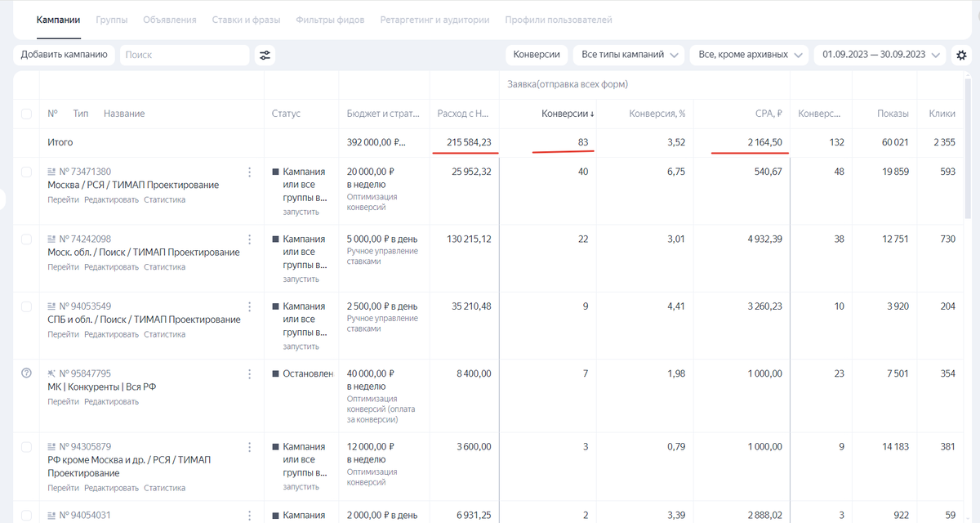The width and height of the screenshot is (980, 523).
Task: Open the date range 01.09.2023 — 30.09.2023 picker
Action: [880, 55]
